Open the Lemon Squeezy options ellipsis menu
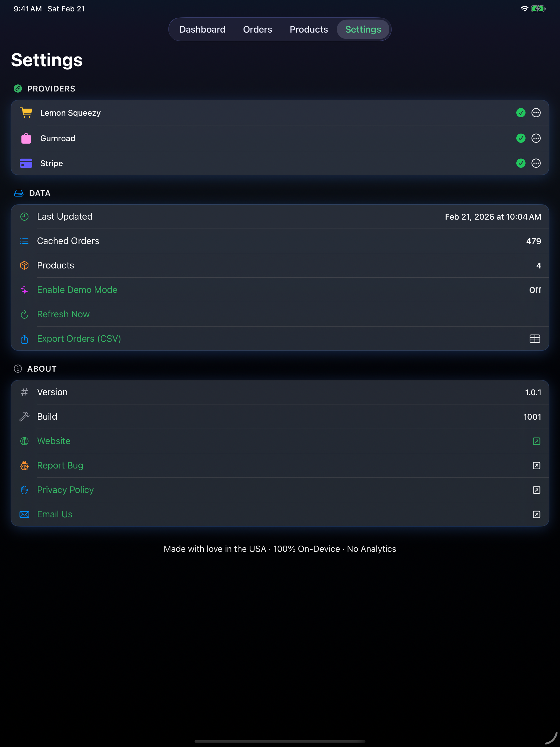560x747 pixels. coord(536,113)
